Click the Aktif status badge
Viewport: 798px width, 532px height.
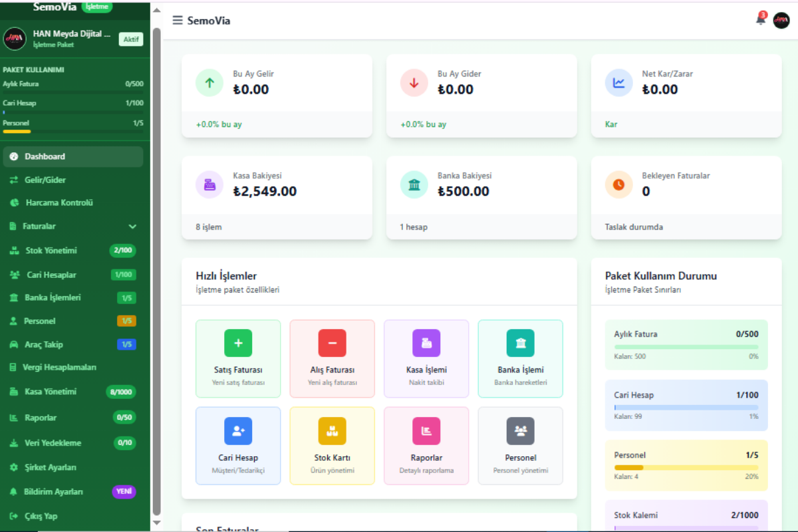pyautogui.click(x=131, y=39)
